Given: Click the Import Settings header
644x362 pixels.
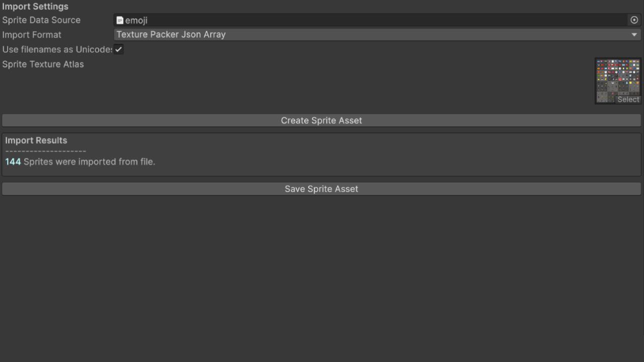Looking at the screenshot, I should pos(35,7).
